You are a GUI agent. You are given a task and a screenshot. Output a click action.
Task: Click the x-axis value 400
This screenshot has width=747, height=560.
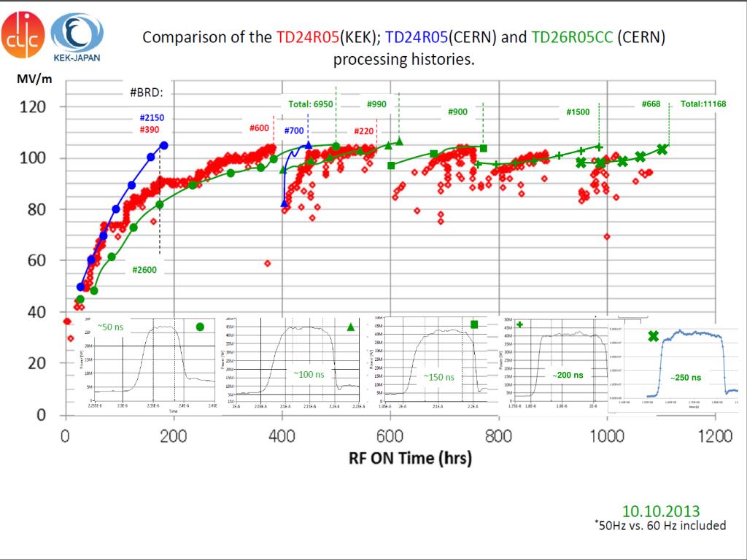click(x=282, y=436)
